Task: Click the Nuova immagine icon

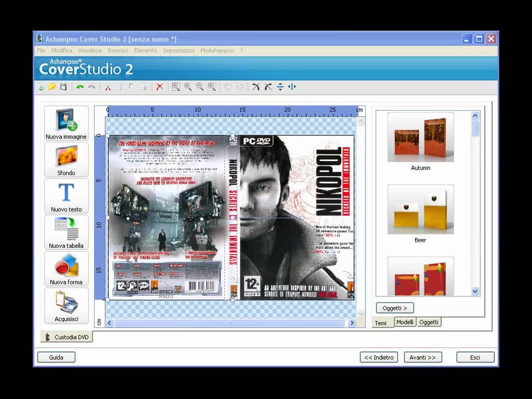Action: point(66,123)
